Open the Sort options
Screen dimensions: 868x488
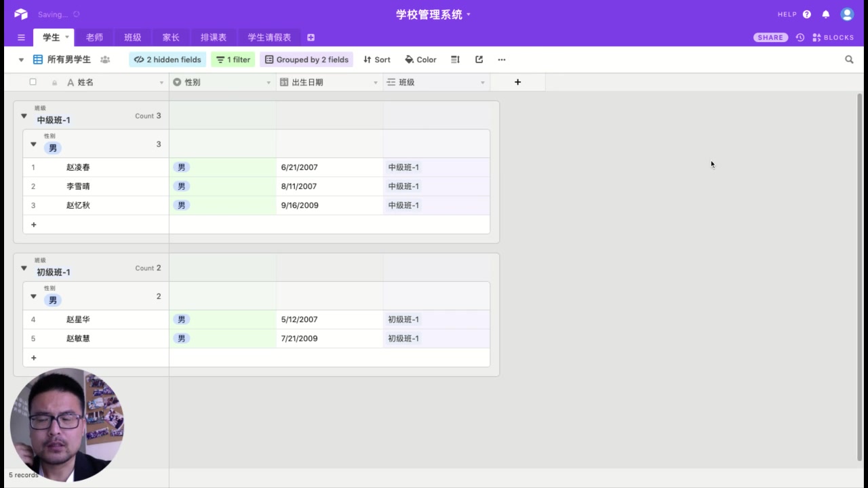coord(377,60)
